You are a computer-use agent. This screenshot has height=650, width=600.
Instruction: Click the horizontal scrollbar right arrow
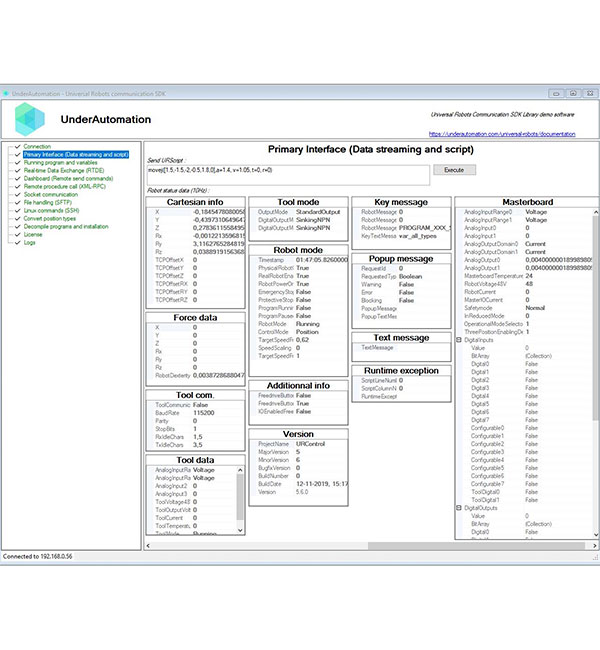(595, 546)
